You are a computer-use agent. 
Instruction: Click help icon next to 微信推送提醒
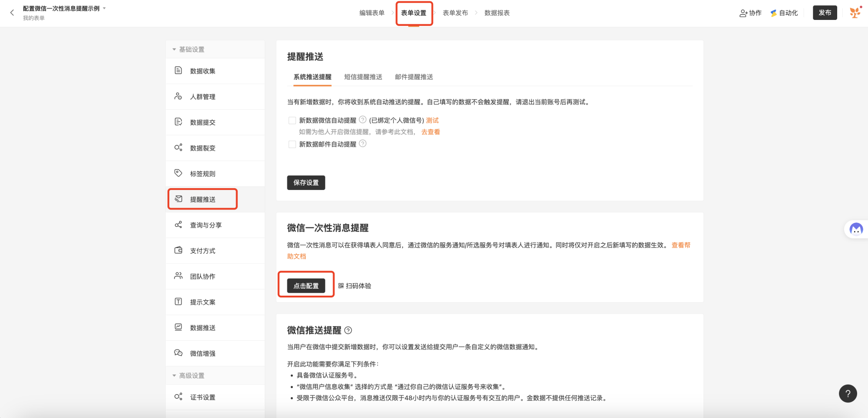pos(348,330)
